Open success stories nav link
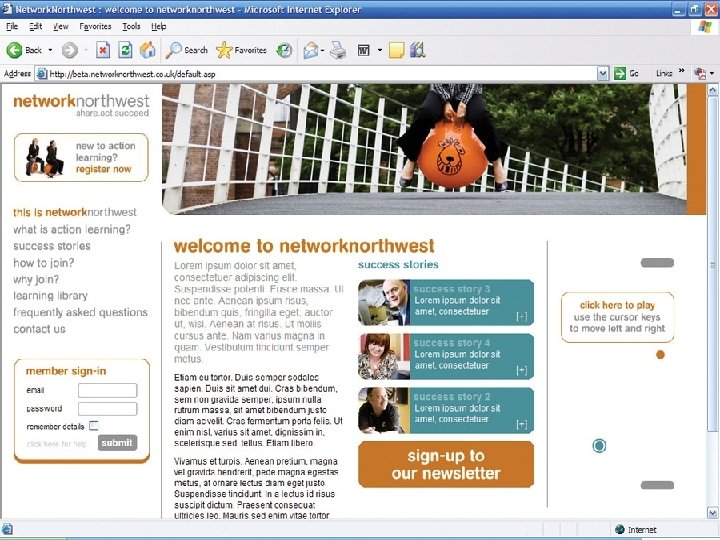Image resolution: width=720 pixels, height=540 pixels. (x=51, y=246)
